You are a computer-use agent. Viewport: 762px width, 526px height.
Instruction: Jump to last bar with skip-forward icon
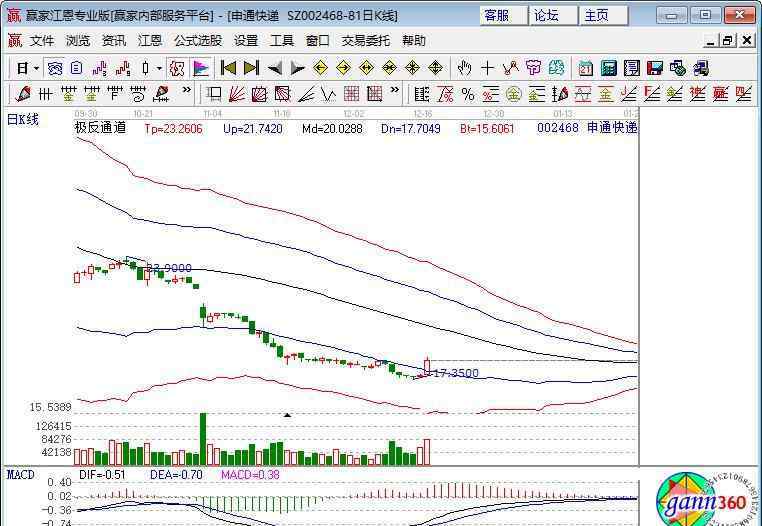251,68
